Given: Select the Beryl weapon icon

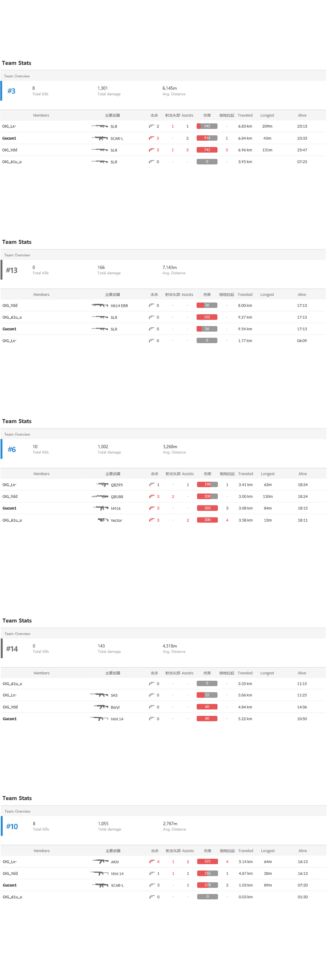Looking at the screenshot, I should (101, 706).
